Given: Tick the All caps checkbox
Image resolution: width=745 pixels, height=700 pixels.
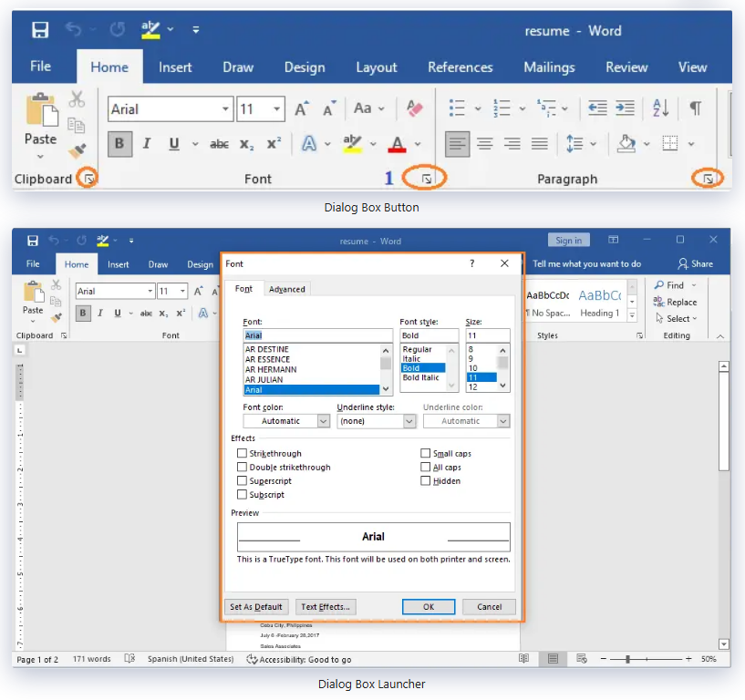Looking at the screenshot, I should [425, 467].
